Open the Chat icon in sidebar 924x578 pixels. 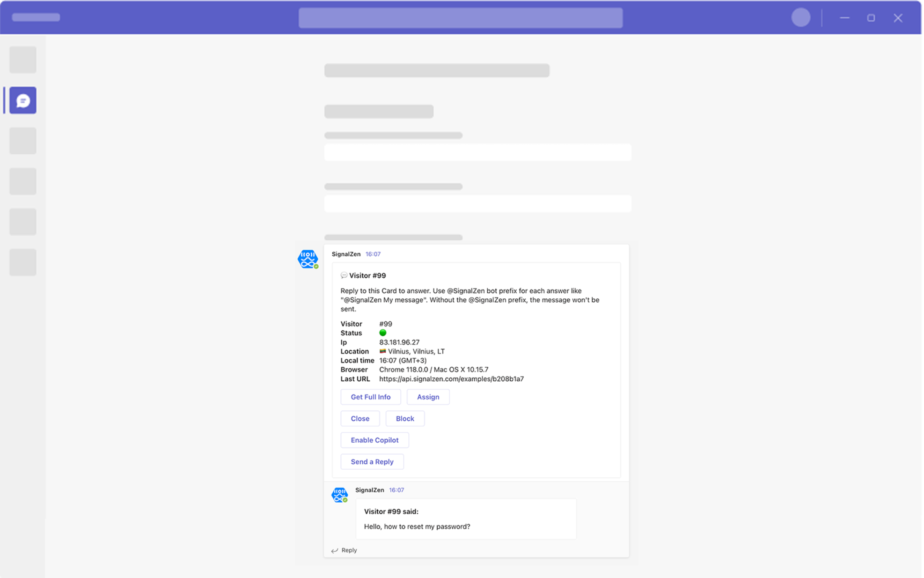22,100
